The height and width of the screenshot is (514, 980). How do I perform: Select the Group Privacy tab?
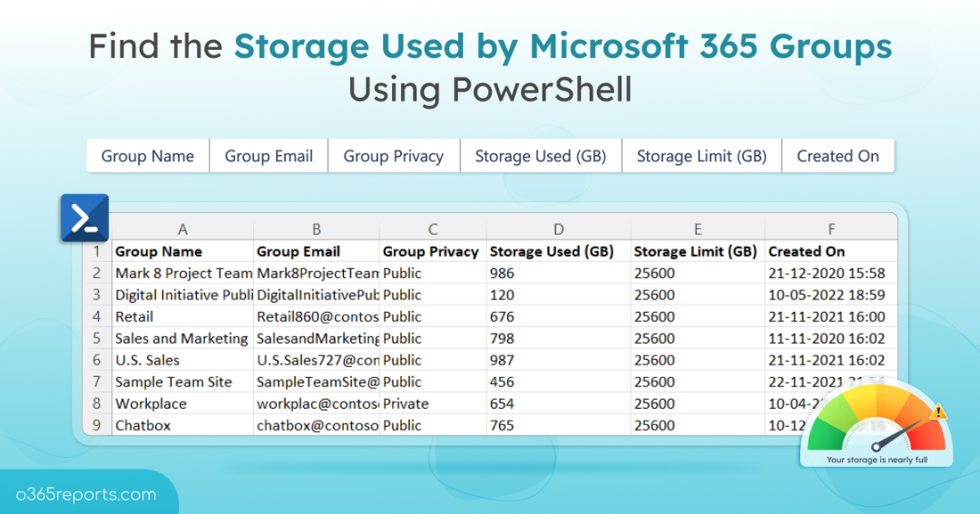[393, 156]
